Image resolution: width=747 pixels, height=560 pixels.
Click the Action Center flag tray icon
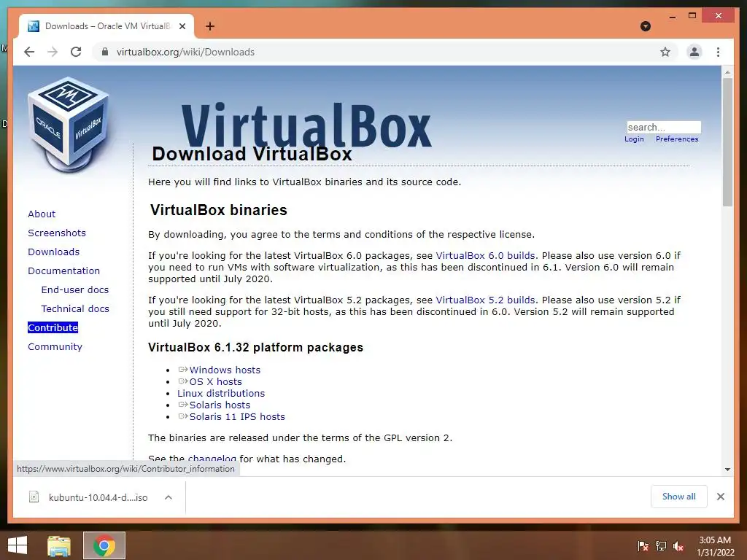[643, 546]
